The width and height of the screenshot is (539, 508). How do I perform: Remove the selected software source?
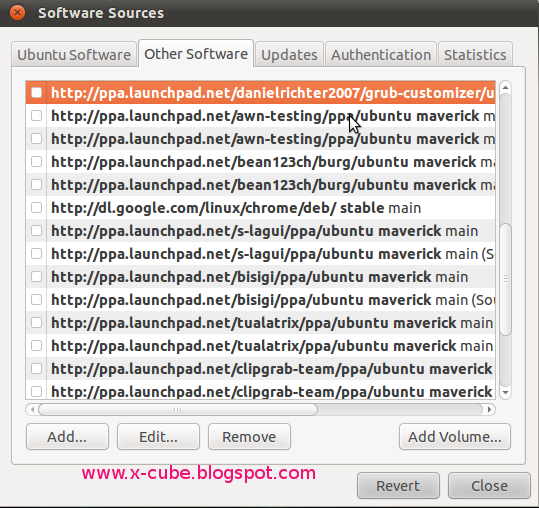pos(249,437)
